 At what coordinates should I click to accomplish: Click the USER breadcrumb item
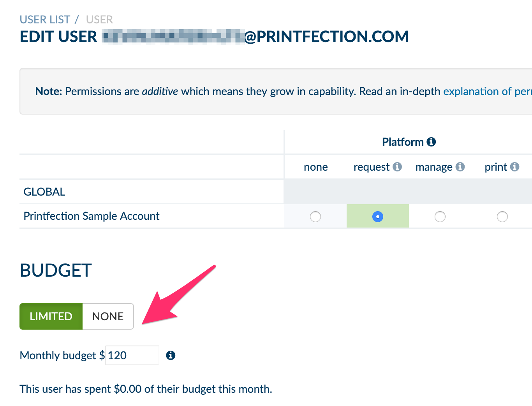pyautogui.click(x=99, y=19)
